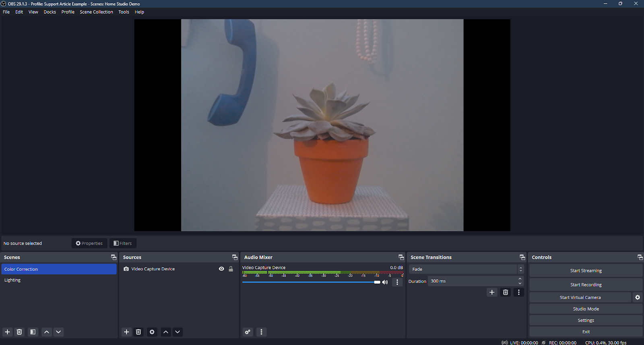Click Start Recording button

pos(586,285)
